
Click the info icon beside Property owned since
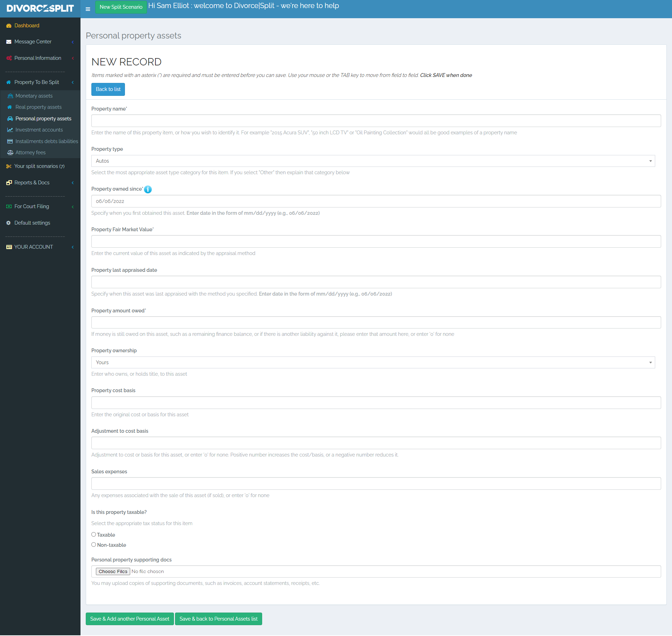(148, 189)
